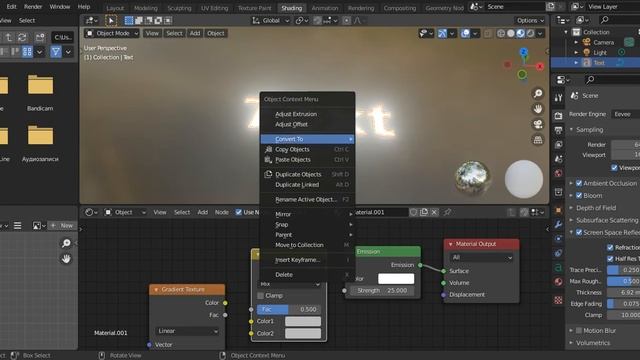Switch to Layout workspace tab
Viewport: 640px width, 360px height.
point(115,8)
